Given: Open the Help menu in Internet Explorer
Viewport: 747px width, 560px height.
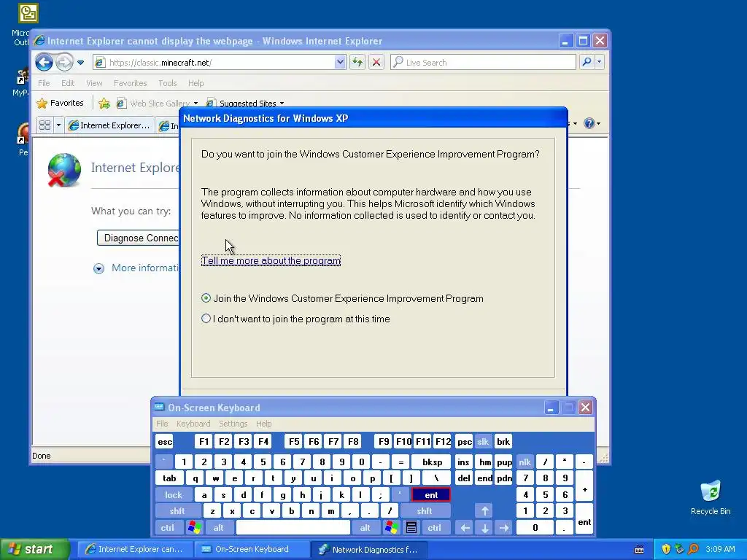Looking at the screenshot, I should pos(196,83).
